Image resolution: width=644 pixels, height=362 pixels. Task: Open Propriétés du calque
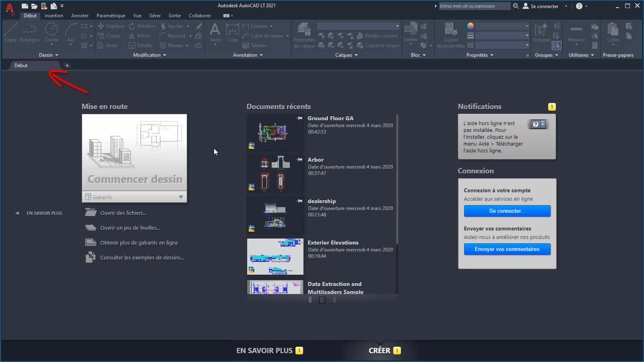click(x=304, y=35)
